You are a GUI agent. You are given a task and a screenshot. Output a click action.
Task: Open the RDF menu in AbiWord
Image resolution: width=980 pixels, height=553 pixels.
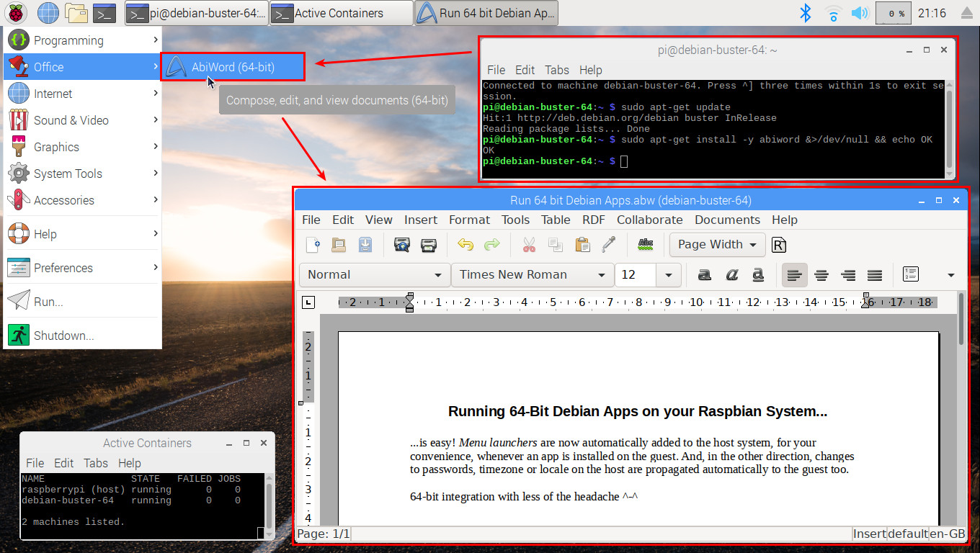pyautogui.click(x=594, y=220)
